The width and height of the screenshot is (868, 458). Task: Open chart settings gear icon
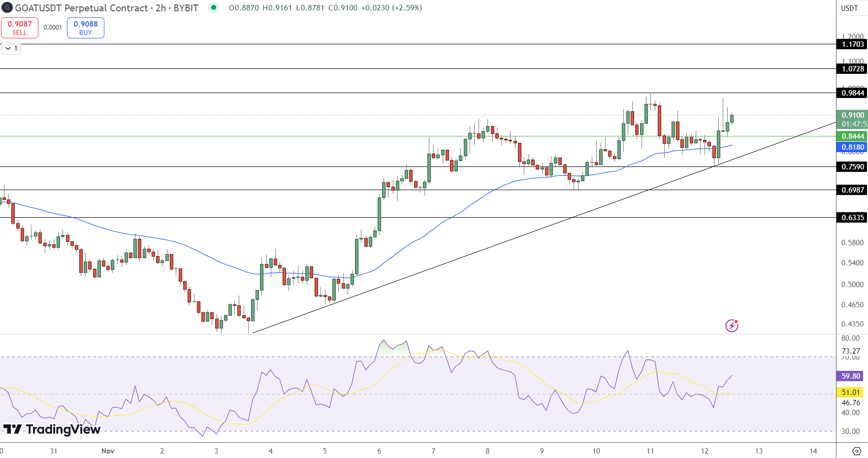coord(857,451)
